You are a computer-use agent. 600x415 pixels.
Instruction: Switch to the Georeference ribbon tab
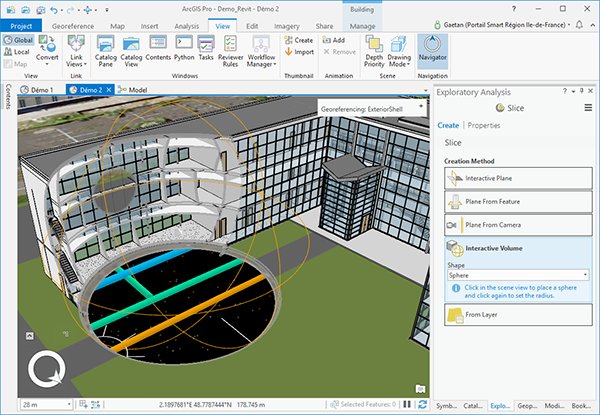pyautogui.click(x=73, y=26)
